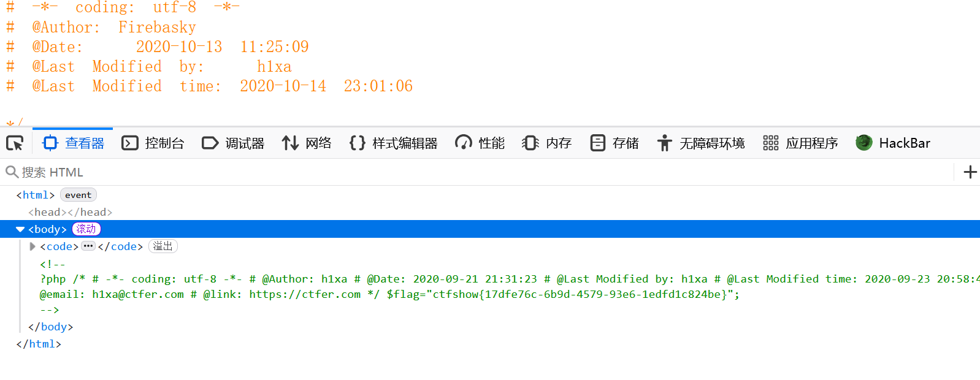Screen dimensions: 980x380
Task: Switch to the 查看器 inspector tab
Action: 72,142
